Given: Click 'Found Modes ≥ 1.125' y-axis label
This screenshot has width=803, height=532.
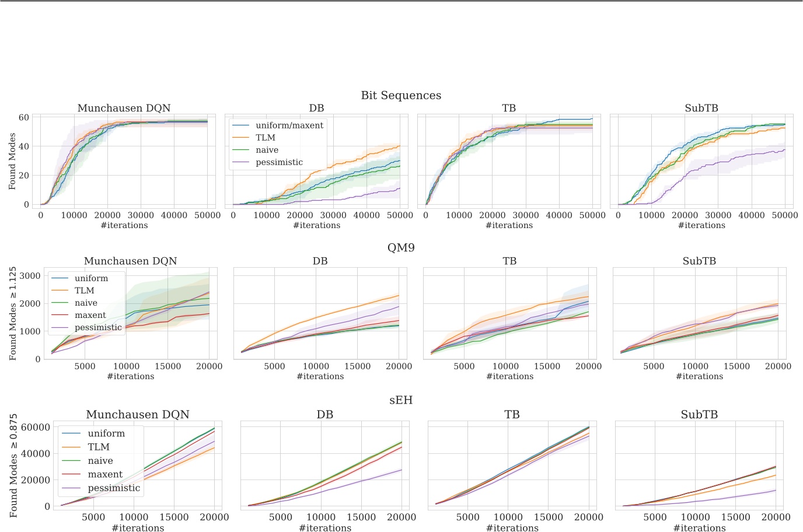Looking at the screenshot, I should click(x=13, y=313).
